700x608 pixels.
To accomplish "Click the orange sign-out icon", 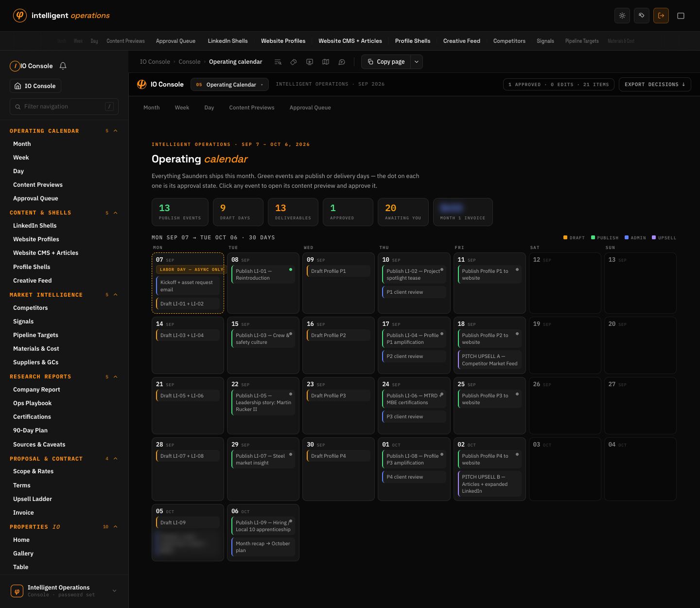I will [661, 16].
